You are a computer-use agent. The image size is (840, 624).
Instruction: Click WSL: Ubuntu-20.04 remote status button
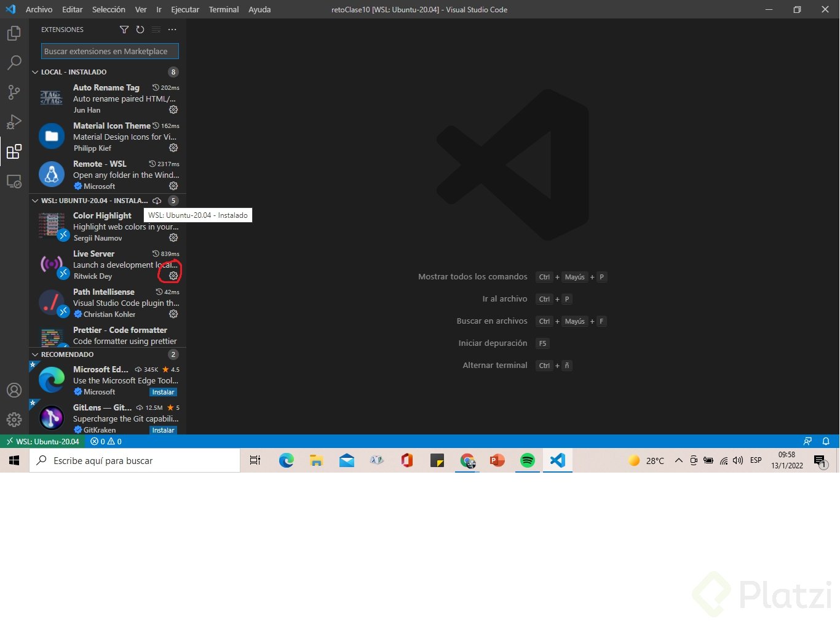point(42,441)
